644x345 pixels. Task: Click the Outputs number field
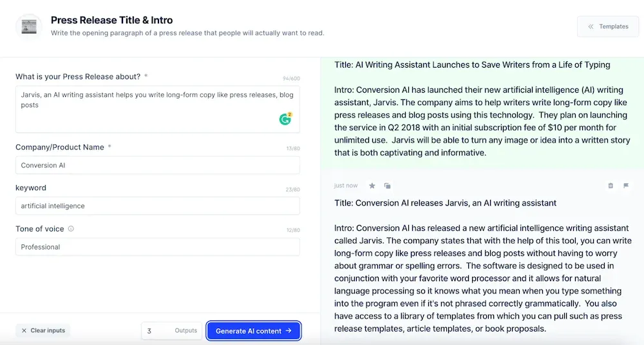click(x=156, y=331)
